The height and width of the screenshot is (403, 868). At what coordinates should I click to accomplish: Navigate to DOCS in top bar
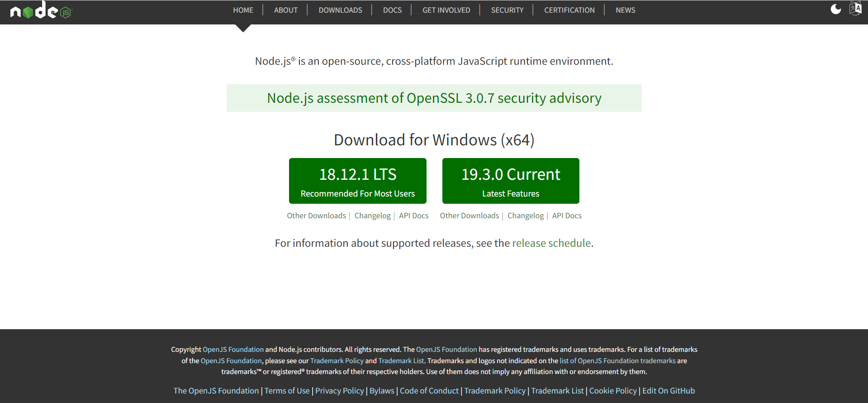tap(392, 10)
